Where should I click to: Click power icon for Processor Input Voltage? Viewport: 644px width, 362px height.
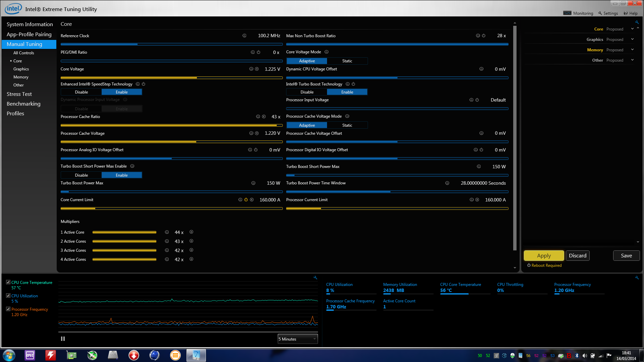477,100
